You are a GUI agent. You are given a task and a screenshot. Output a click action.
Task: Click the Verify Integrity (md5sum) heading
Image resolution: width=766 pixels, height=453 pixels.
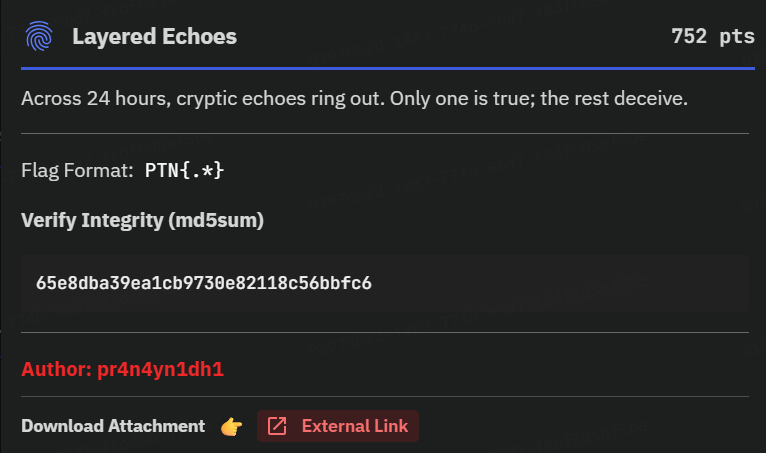coord(143,220)
